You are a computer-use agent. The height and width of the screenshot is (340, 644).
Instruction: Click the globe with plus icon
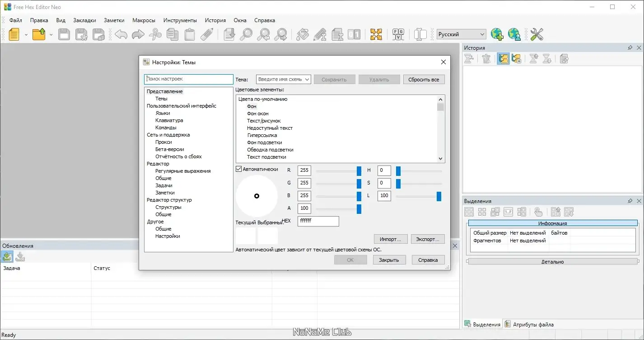(497, 34)
